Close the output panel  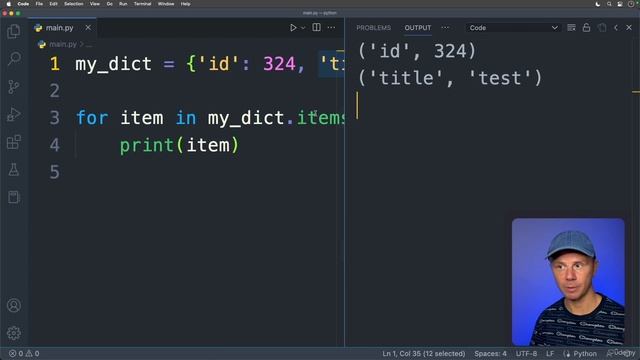click(629, 28)
